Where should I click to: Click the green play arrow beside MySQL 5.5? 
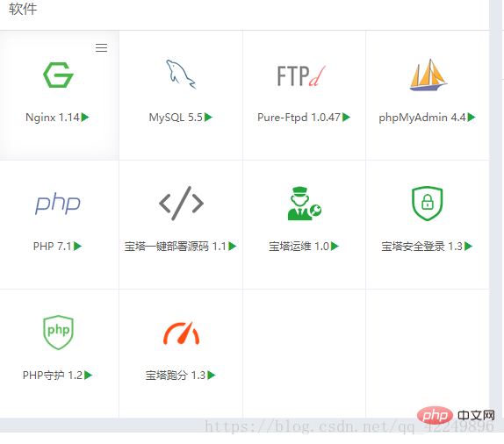pos(208,118)
